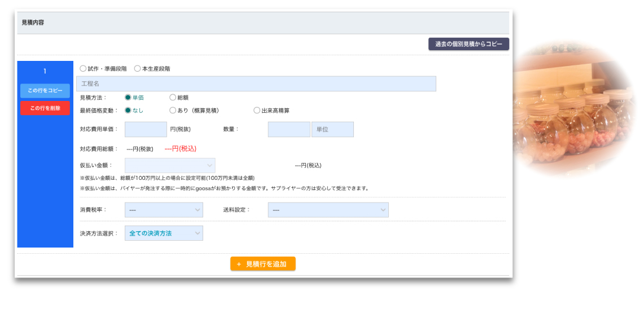Select なし for final price change
This screenshot has width=644, height=331.
pyautogui.click(x=128, y=111)
